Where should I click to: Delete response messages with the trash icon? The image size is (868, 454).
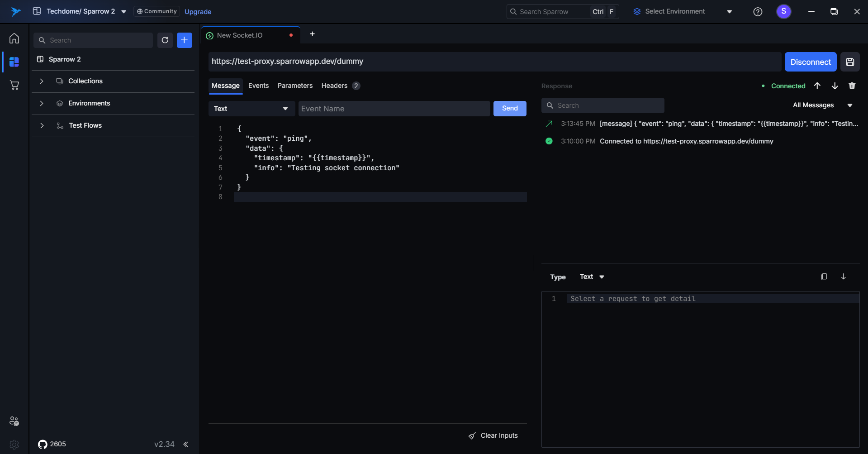click(x=852, y=86)
